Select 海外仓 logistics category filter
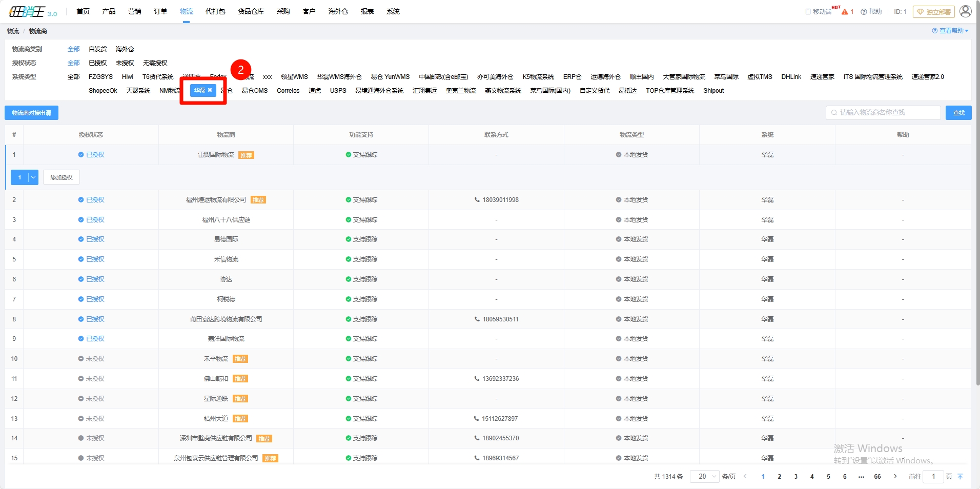 (125, 49)
